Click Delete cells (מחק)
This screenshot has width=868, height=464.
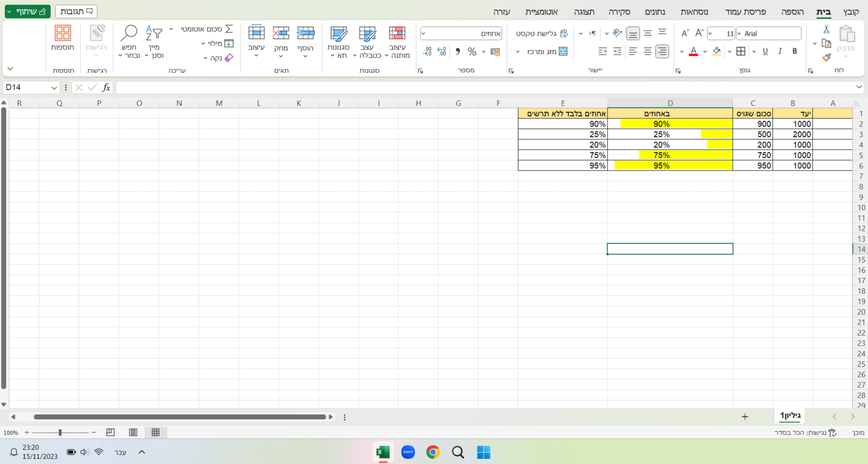point(281,42)
